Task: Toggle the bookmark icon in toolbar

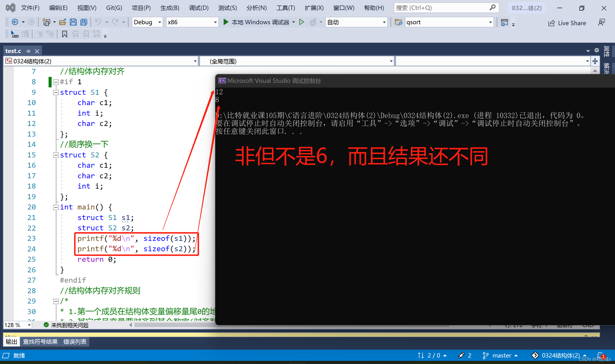Action: click(65, 34)
